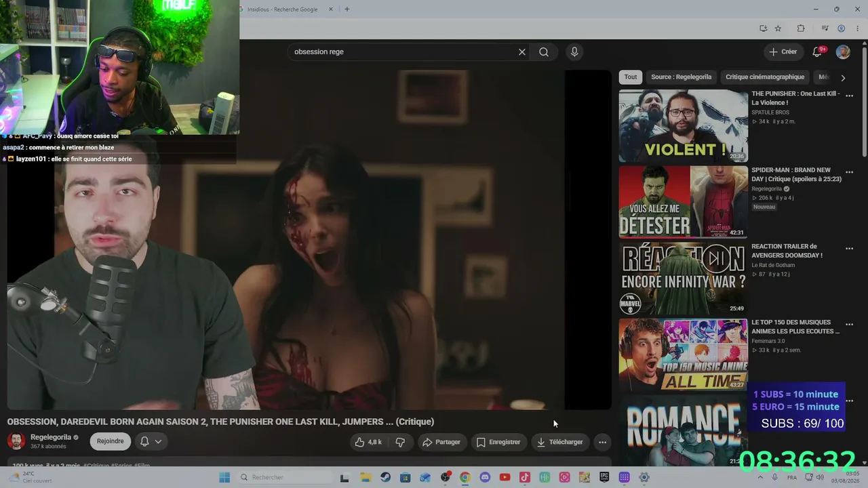
Task: Click the Windows taskbar search box
Action: coord(285,477)
